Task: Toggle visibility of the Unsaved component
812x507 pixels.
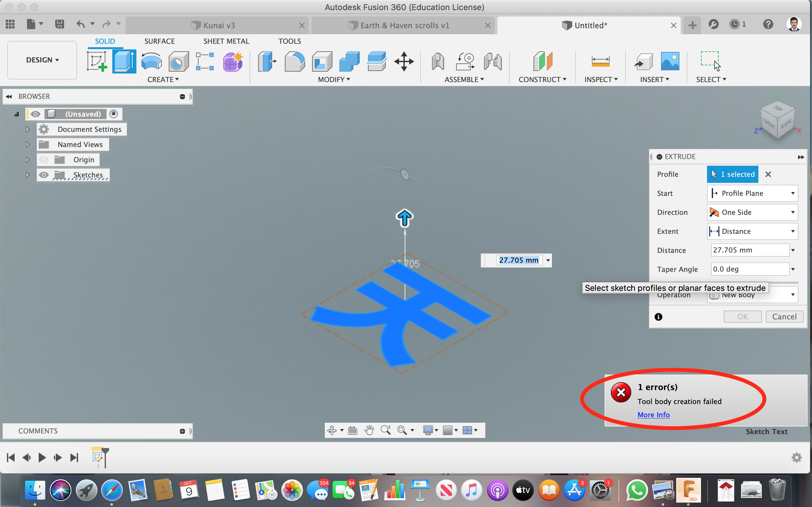Action: (36, 114)
